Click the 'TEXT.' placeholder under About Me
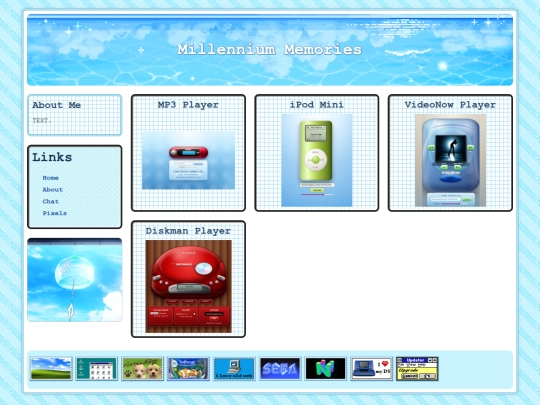540x405 pixels. pos(42,121)
